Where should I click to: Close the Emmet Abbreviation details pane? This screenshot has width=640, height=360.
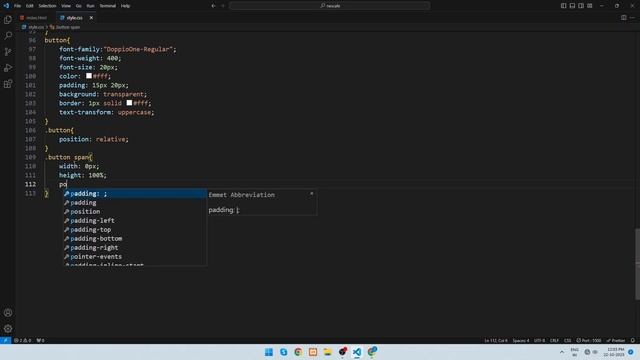[311, 194]
